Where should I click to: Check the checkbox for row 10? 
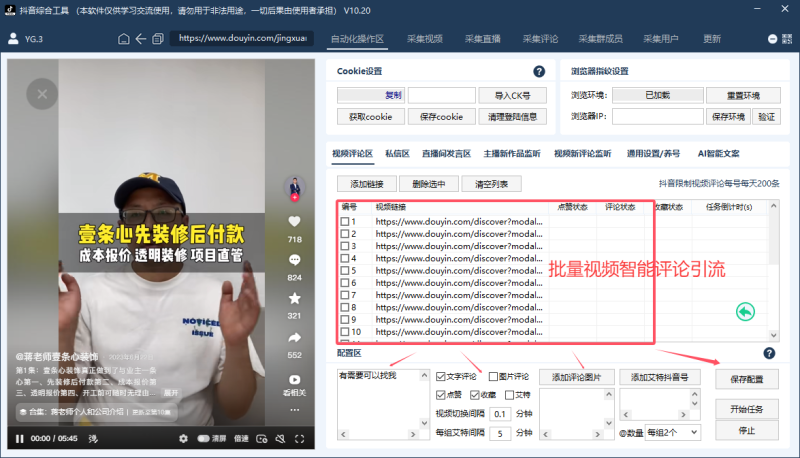[345, 332]
